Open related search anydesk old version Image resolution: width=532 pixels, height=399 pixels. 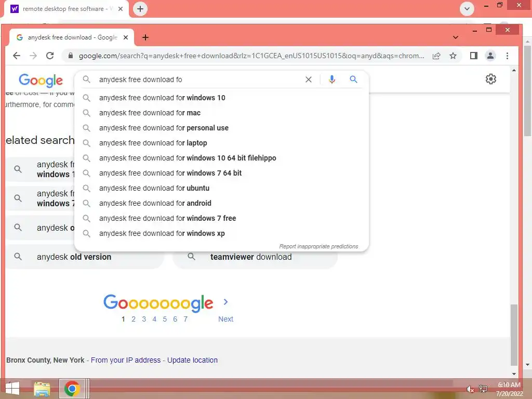pos(84,257)
